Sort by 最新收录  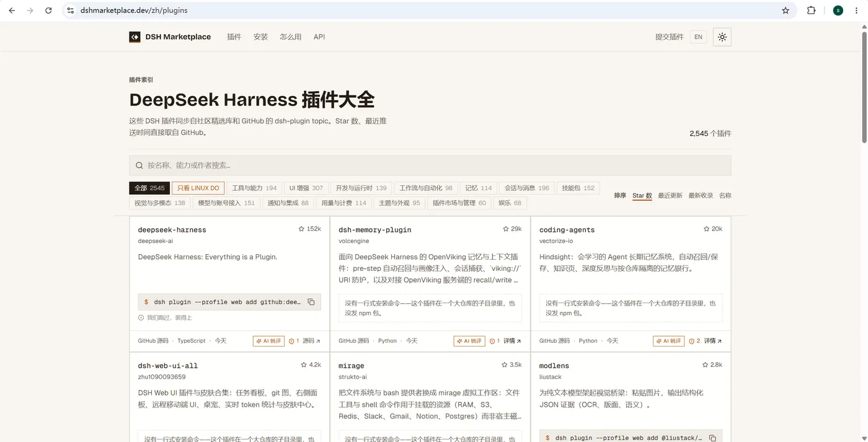(701, 196)
